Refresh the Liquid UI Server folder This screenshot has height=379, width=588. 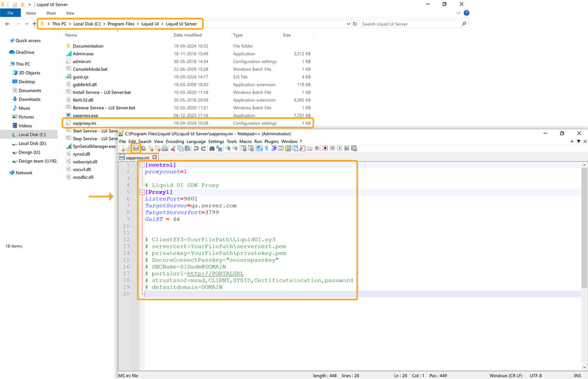click(355, 24)
